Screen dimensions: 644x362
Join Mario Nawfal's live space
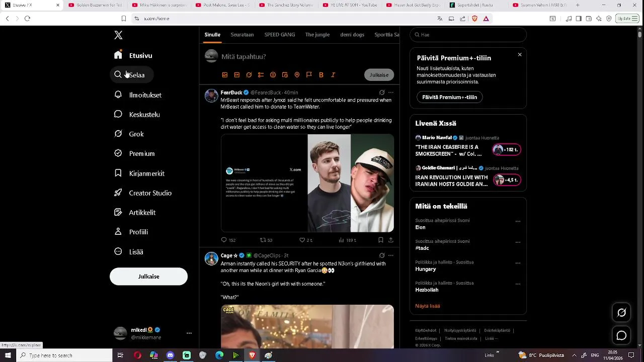(506, 150)
